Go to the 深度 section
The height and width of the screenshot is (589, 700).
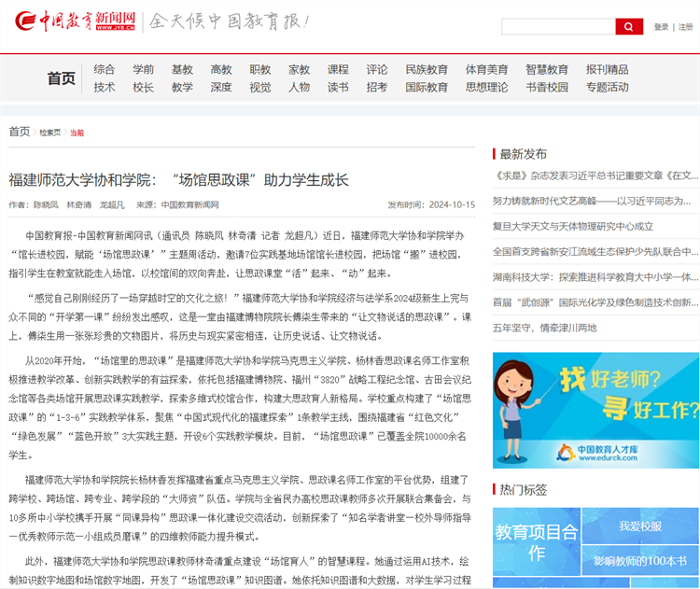[221, 87]
